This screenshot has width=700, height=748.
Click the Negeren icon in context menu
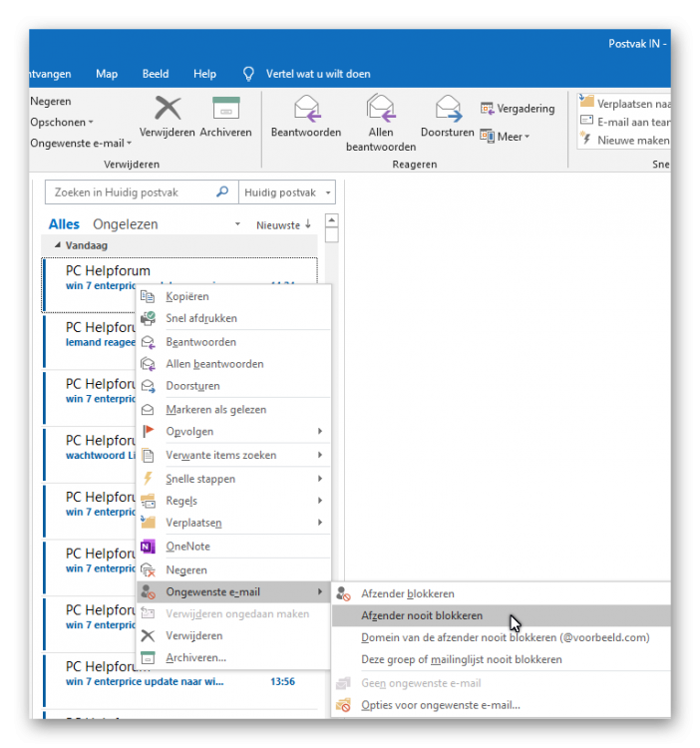point(149,569)
